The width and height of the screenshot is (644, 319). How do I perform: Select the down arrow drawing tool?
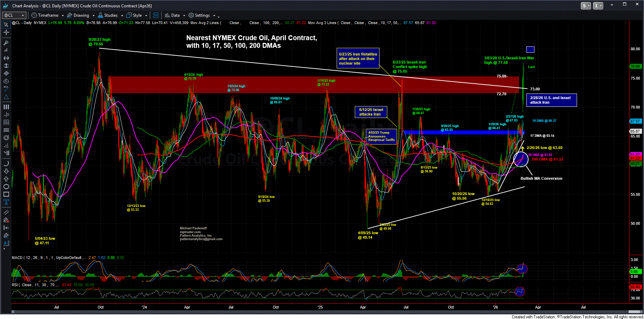[6, 171]
